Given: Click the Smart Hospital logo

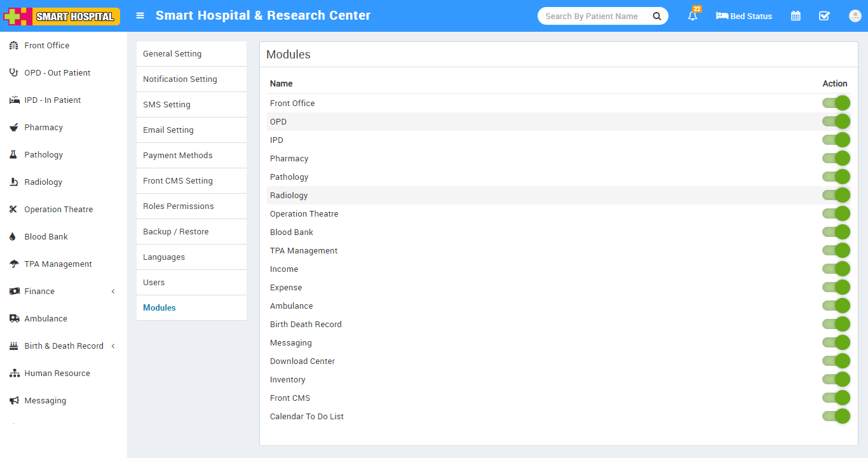Looking at the screenshot, I should pos(62,16).
